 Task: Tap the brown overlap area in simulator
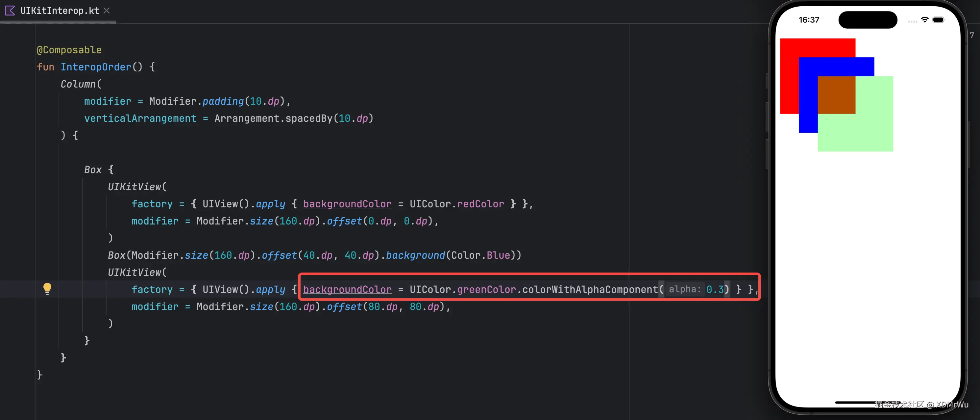click(836, 95)
